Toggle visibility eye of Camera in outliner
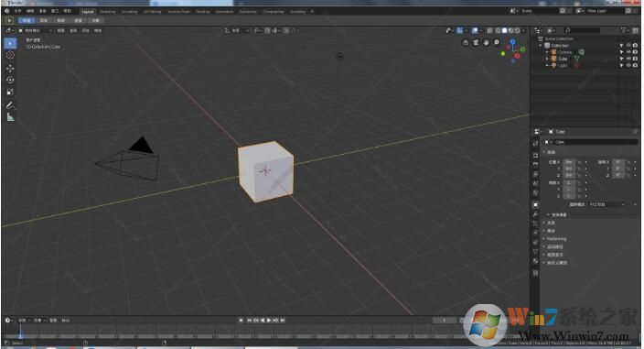The image size is (644, 349). tap(628, 52)
